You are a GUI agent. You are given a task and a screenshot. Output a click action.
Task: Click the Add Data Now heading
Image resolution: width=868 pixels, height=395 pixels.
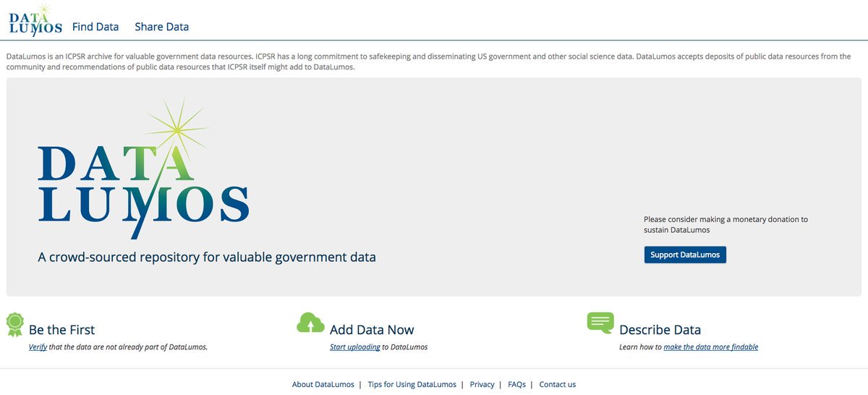pos(372,330)
